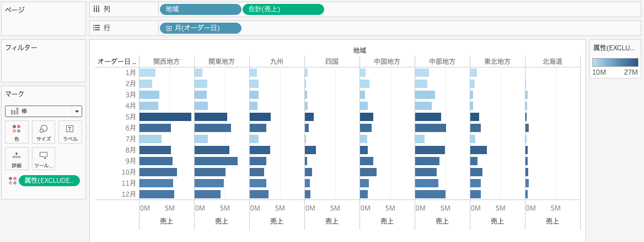The image size is (644, 242).
Task: Select the 合計(売上) pill on columns shelf
Action: pyautogui.click(x=283, y=9)
